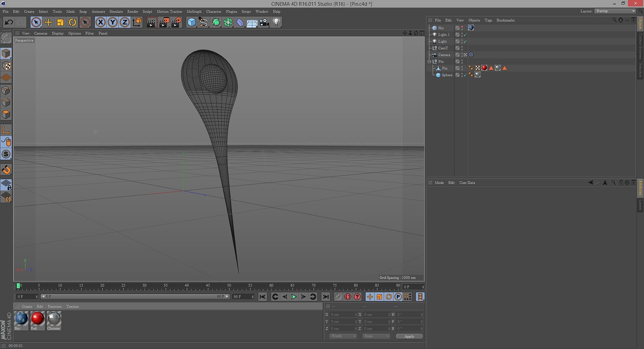The height and width of the screenshot is (349, 644).
Task: Go to start of animation
Action: pyautogui.click(x=263, y=297)
